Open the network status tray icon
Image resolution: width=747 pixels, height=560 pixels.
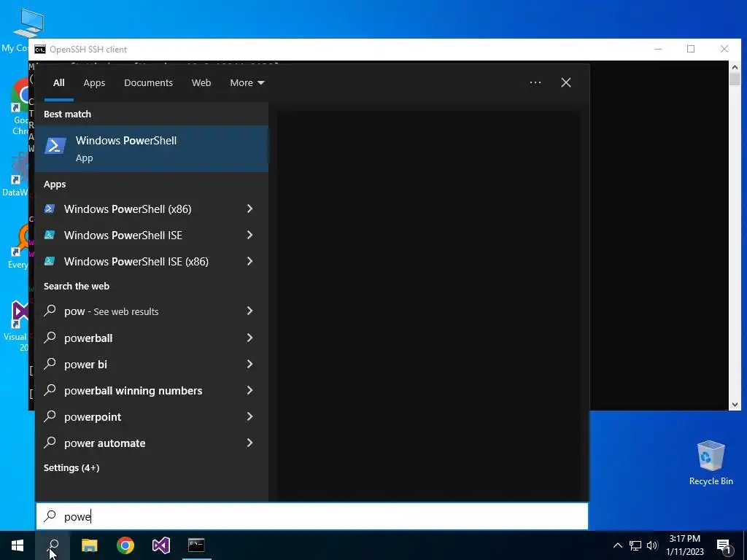[x=635, y=545]
